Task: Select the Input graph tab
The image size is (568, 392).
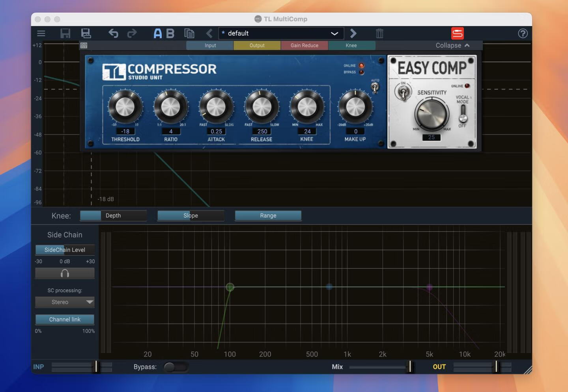Action: point(210,45)
